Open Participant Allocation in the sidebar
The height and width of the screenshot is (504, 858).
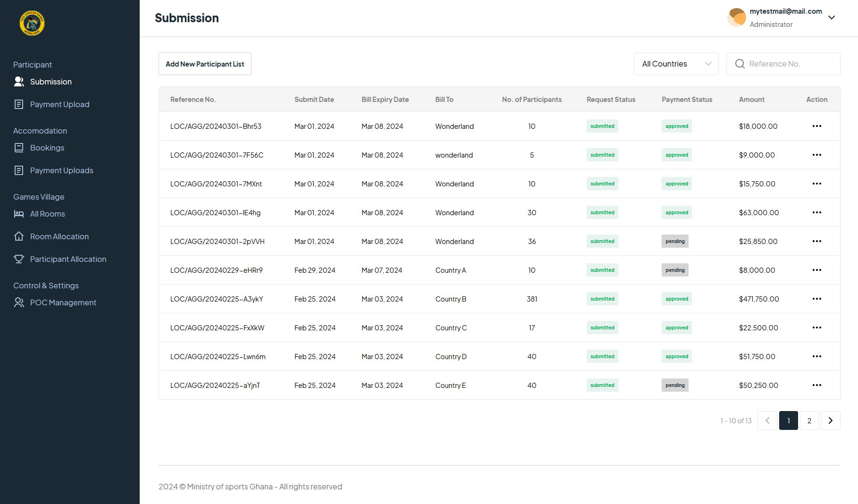[68, 259]
